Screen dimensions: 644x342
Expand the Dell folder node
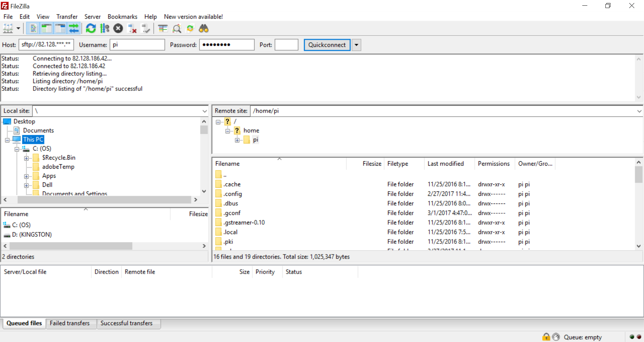26,185
